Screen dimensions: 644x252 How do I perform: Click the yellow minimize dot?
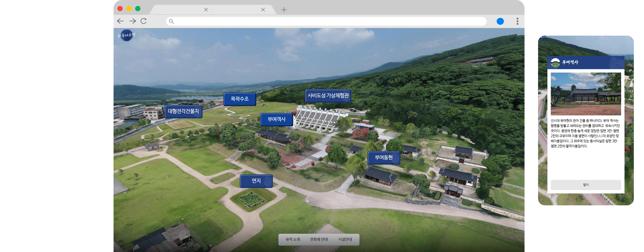[129, 8]
